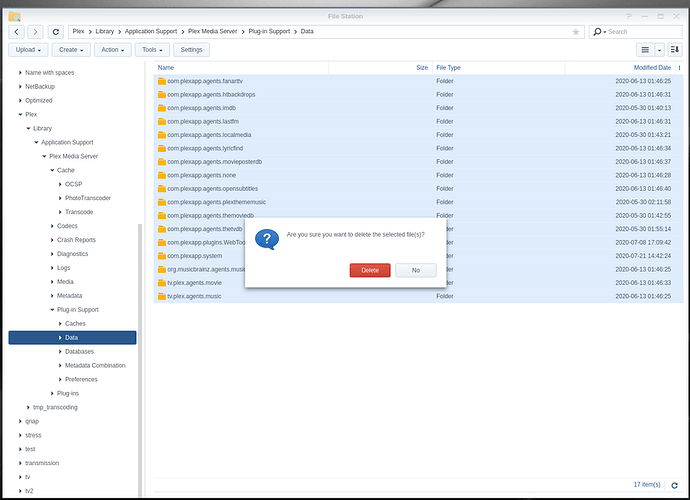Viewport: 690px width, 500px height.
Task: Go to Application Support in breadcrumb
Action: click(151, 31)
